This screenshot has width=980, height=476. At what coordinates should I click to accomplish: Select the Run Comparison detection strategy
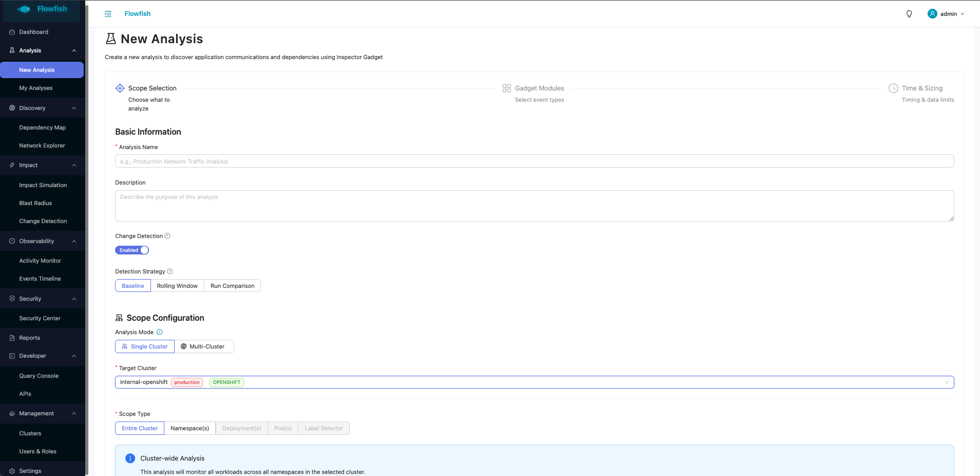coord(232,286)
